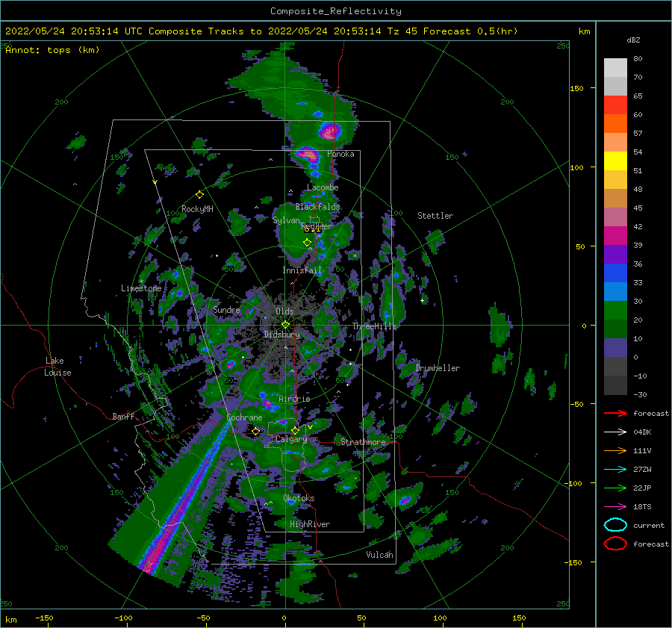
Task: Click the 'km' unit label at bottom-left corner
Action: click(10, 620)
